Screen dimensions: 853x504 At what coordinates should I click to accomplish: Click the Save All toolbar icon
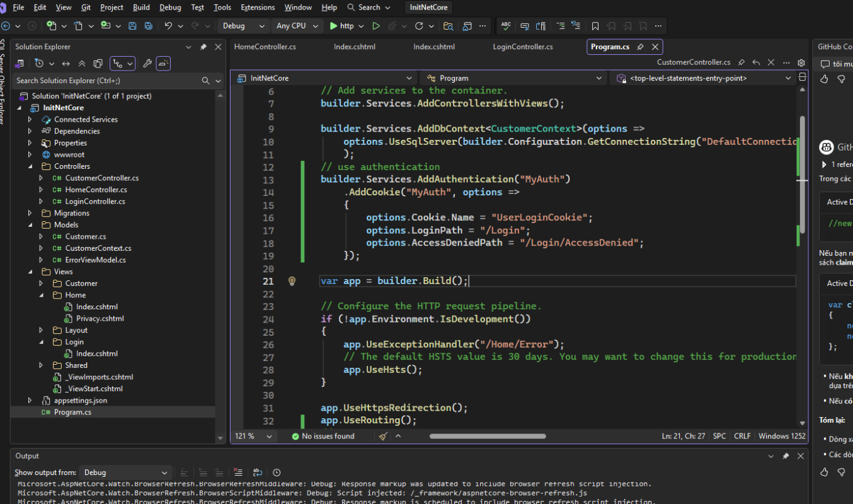[x=148, y=26]
